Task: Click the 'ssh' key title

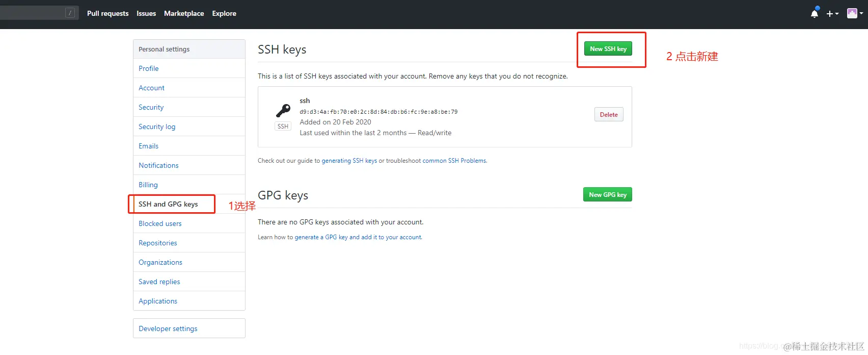Action: point(305,100)
